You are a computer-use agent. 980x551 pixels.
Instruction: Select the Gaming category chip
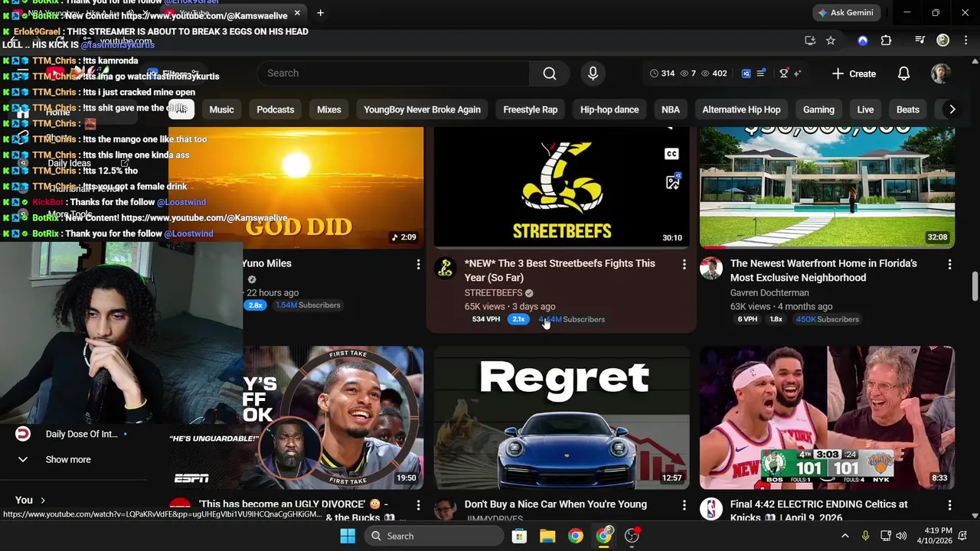818,109
